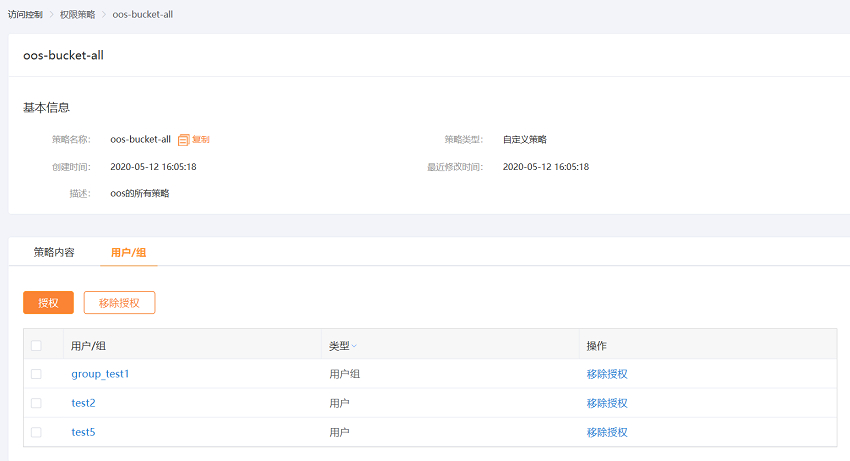Click the copy icon beside oos-bucket-all
The width and height of the screenshot is (850, 461).
pyautogui.click(x=184, y=140)
